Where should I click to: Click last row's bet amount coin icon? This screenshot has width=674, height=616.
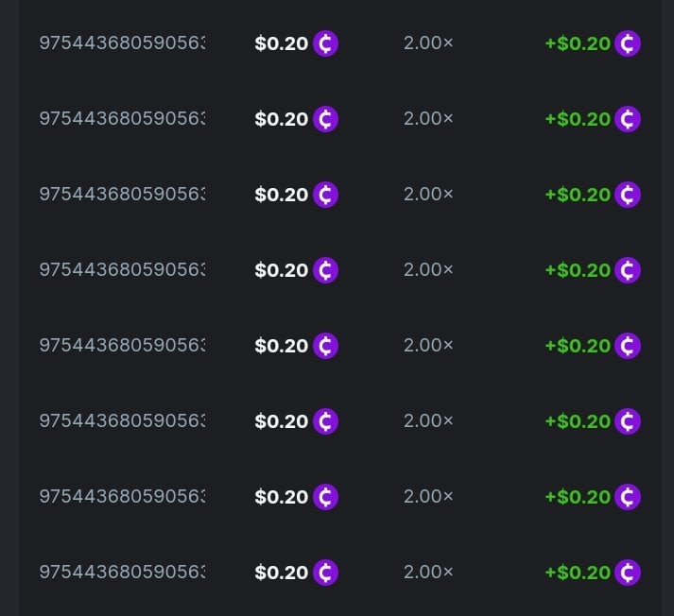325,573
